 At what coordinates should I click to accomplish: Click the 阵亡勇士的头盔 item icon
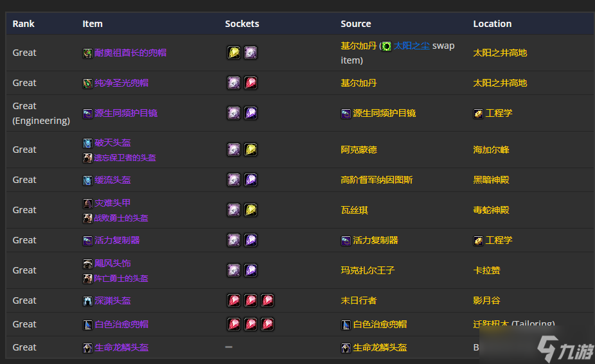(x=87, y=279)
